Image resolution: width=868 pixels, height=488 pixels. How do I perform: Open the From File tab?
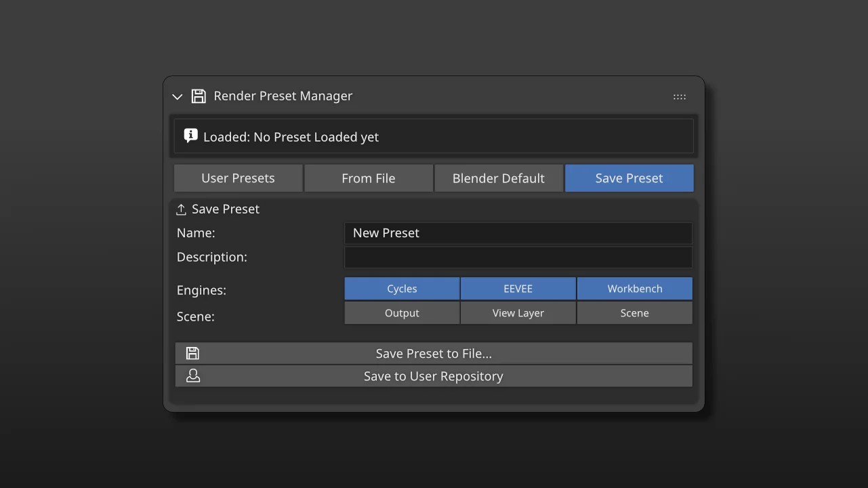(368, 178)
